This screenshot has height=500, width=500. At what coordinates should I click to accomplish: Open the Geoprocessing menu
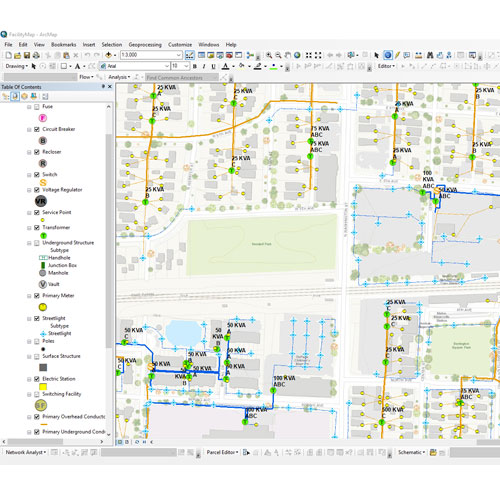point(145,45)
